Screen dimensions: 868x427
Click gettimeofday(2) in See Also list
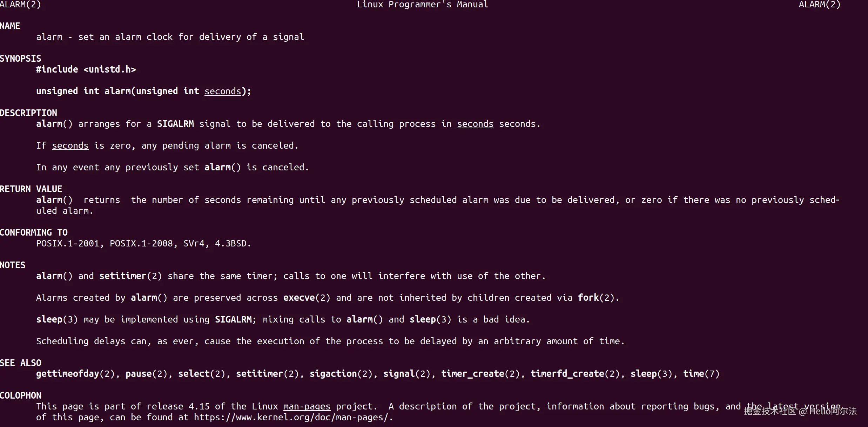[75, 374]
